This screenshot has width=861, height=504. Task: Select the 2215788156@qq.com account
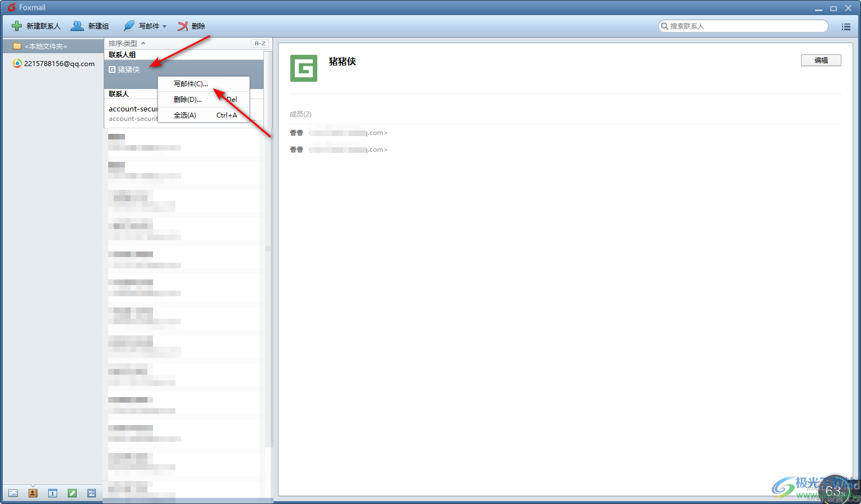(x=54, y=63)
